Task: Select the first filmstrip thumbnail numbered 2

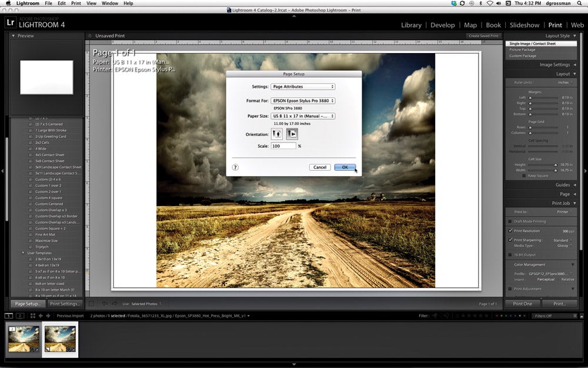Action: [24, 339]
